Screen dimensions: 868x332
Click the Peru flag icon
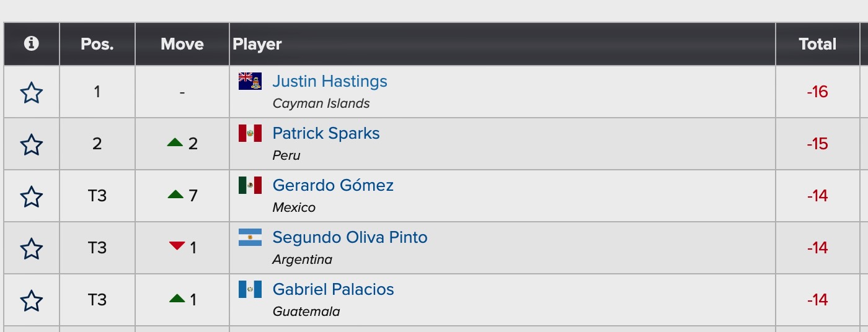coord(250,133)
